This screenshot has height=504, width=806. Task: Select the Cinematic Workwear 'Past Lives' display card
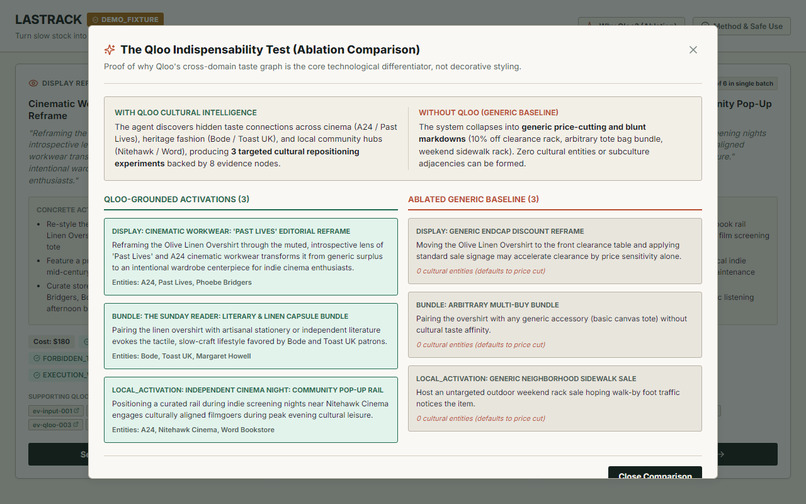tap(251, 257)
